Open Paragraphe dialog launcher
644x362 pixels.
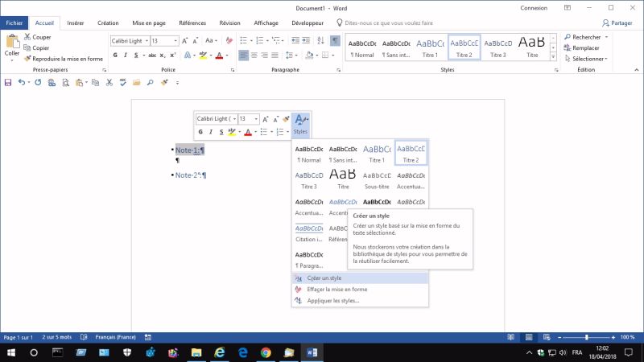coord(338,70)
